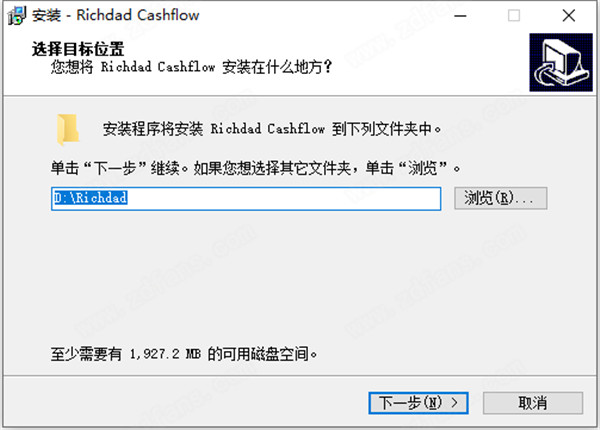
Task: Click the 选择目标位置 bold heading
Action: tap(78, 49)
